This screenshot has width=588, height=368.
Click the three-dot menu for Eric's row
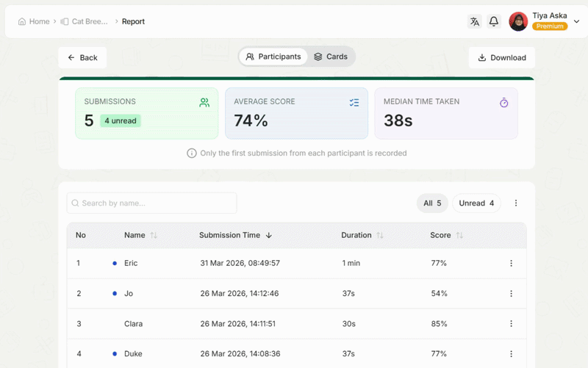point(512,263)
